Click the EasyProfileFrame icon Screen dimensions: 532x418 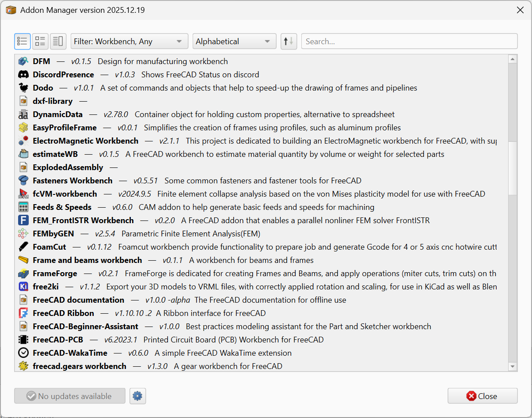(23, 128)
